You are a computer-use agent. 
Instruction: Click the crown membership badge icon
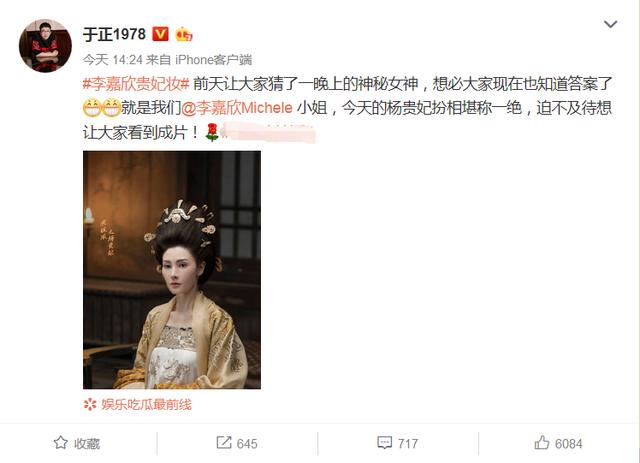tap(184, 34)
